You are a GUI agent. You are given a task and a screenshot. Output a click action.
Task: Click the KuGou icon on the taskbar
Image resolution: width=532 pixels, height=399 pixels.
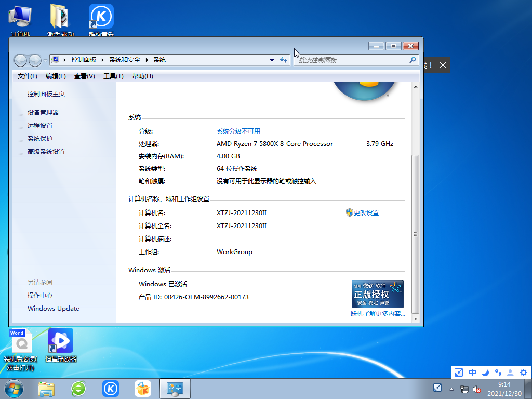coord(110,389)
